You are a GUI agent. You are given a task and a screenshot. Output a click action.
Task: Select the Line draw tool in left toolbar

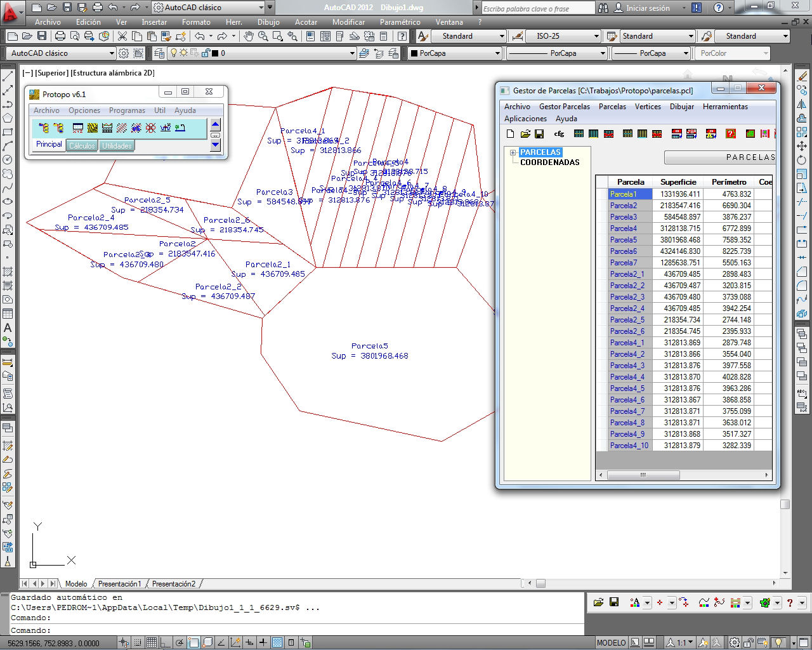[x=8, y=76]
